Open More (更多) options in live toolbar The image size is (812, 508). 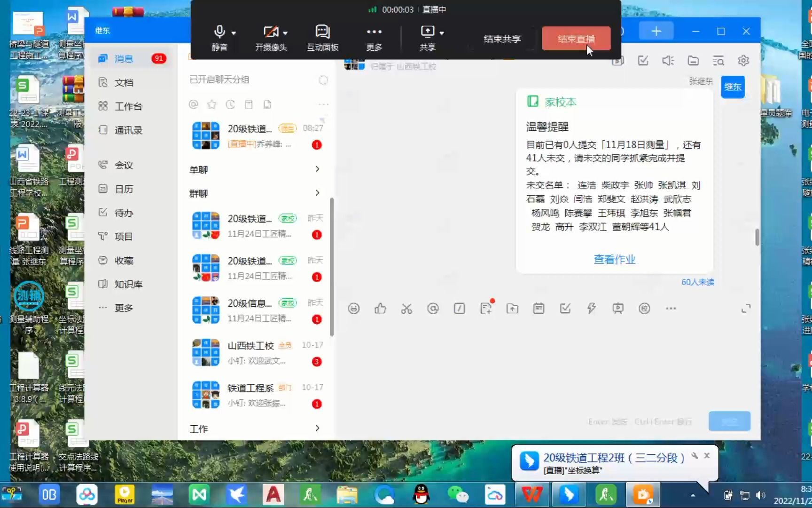374,37
